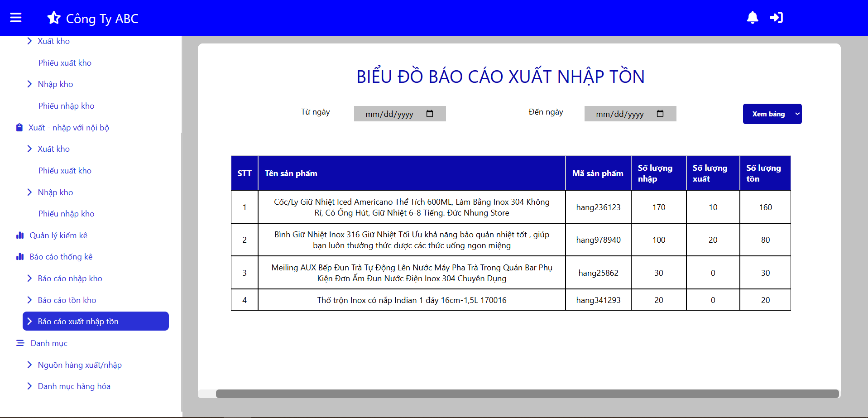The height and width of the screenshot is (418, 868).
Task: Expand chevron next to Báo cáo tồn kho
Action: (29, 300)
